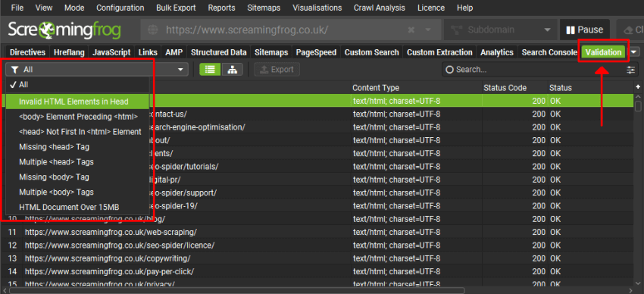Click the Export button
644x294 pixels.
pyautogui.click(x=277, y=70)
